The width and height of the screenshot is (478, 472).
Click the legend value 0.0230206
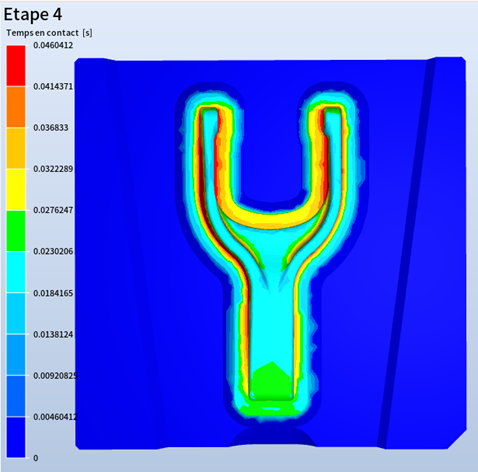coord(53,251)
